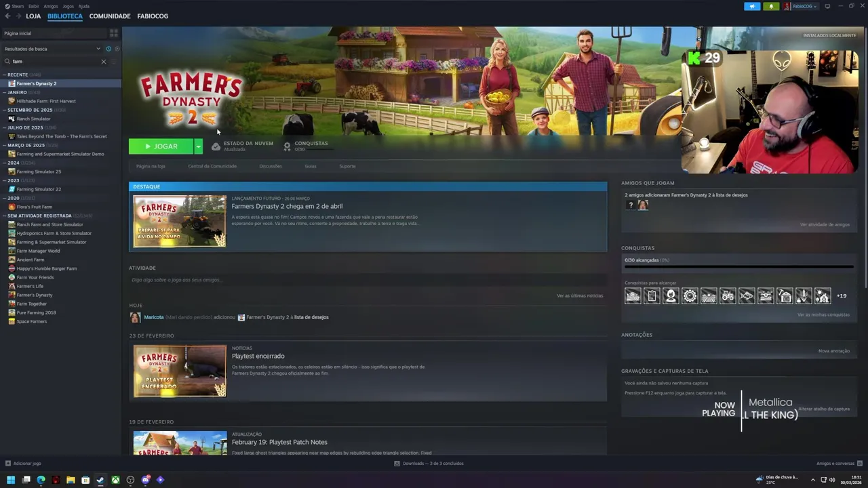Switch to the LOJA tab
Screen dimensions: 868x488
(33, 16)
